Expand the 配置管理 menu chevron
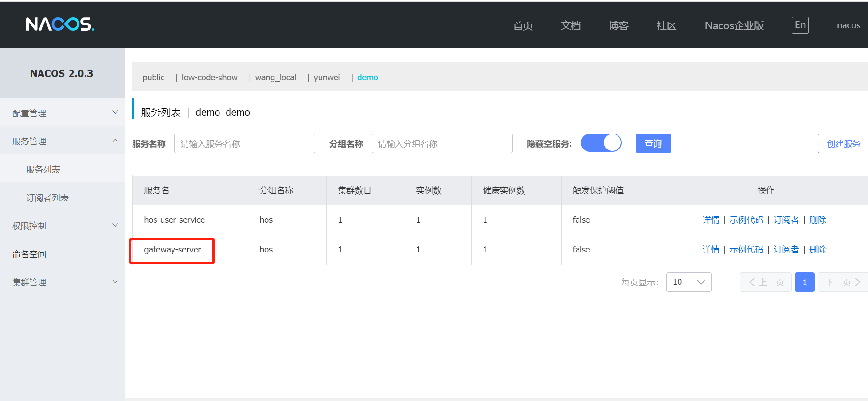Image resolution: width=868 pixels, height=401 pixels. (x=115, y=112)
